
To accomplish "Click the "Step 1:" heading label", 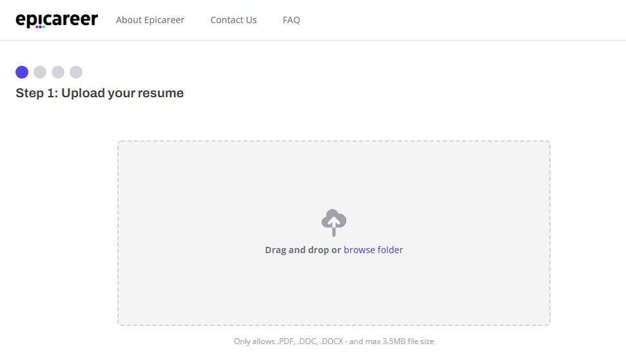I will tap(37, 93).
